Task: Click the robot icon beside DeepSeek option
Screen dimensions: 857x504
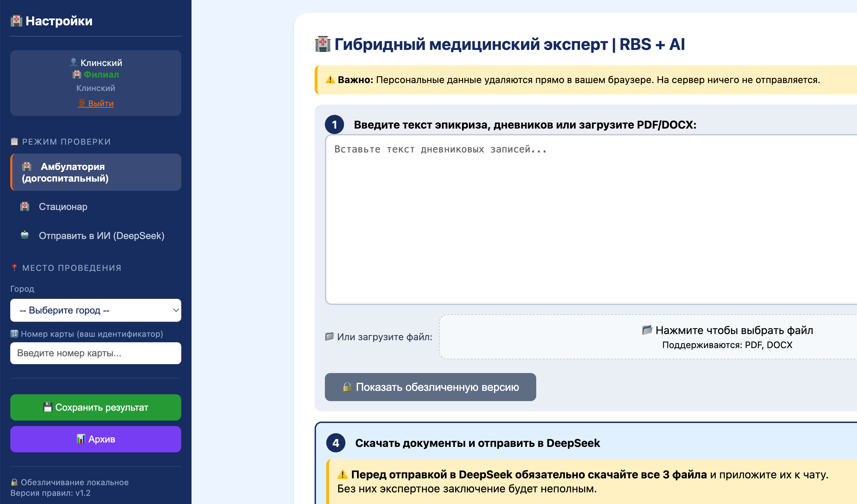Action: (x=25, y=235)
